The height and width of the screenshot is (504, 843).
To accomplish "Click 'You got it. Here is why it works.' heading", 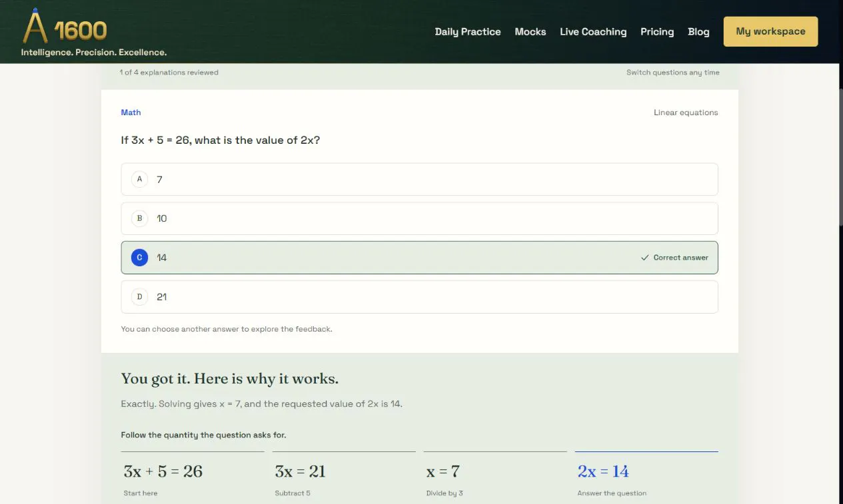I will click(230, 379).
